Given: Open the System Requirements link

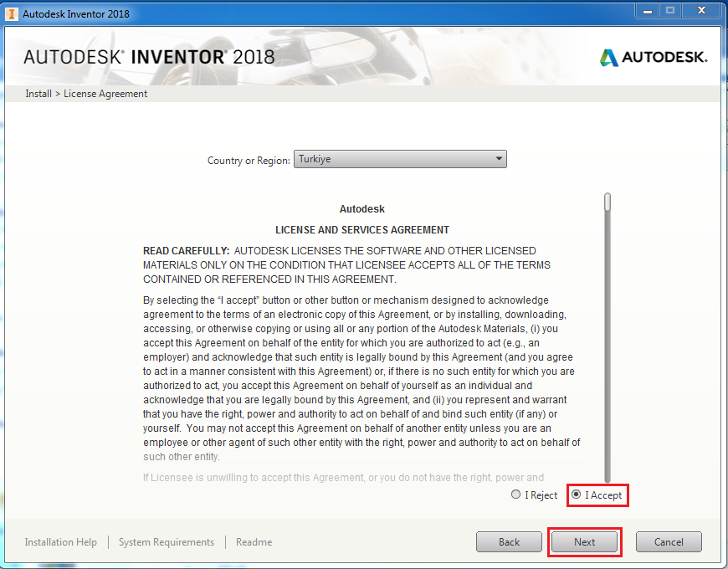Looking at the screenshot, I should click(167, 542).
